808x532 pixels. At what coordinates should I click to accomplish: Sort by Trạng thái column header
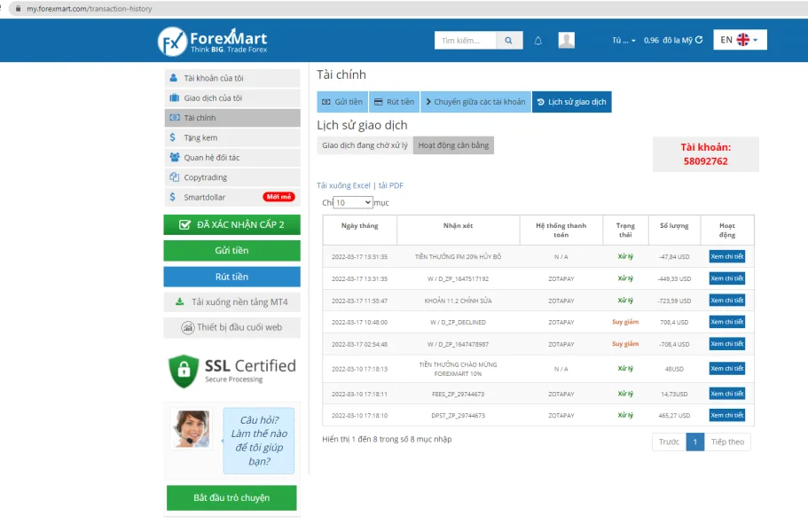(x=625, y=231)
